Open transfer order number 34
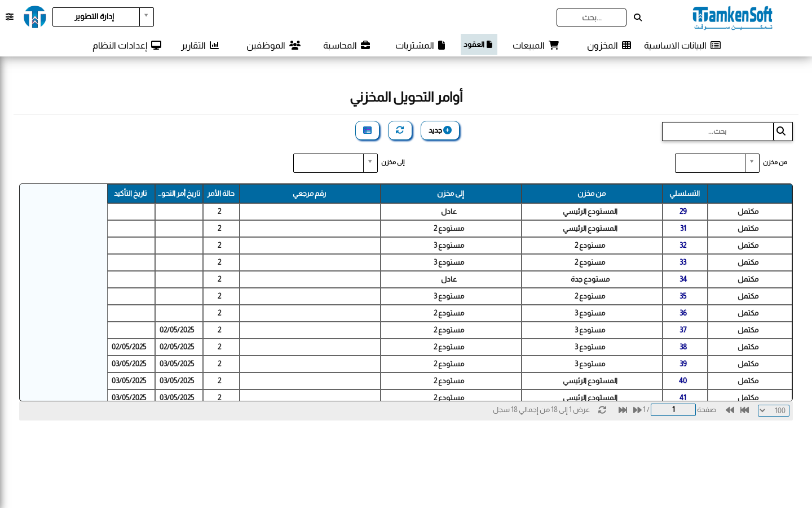The width and height of the screenshot is (812, 508). point(683,279)
